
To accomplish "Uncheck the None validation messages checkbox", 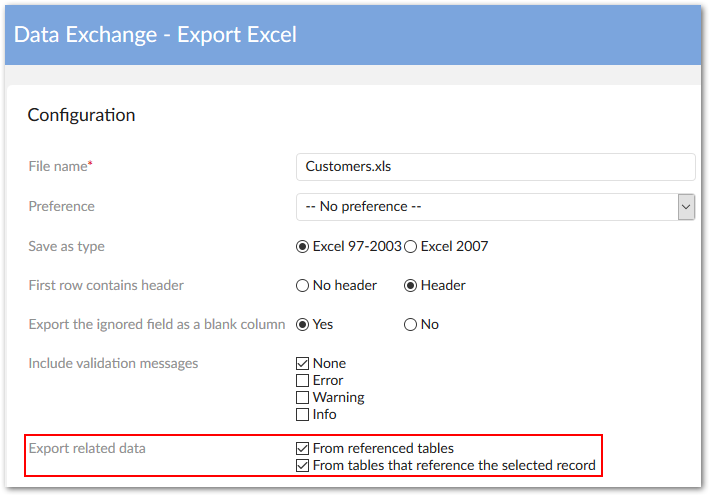I will point(303,364).
